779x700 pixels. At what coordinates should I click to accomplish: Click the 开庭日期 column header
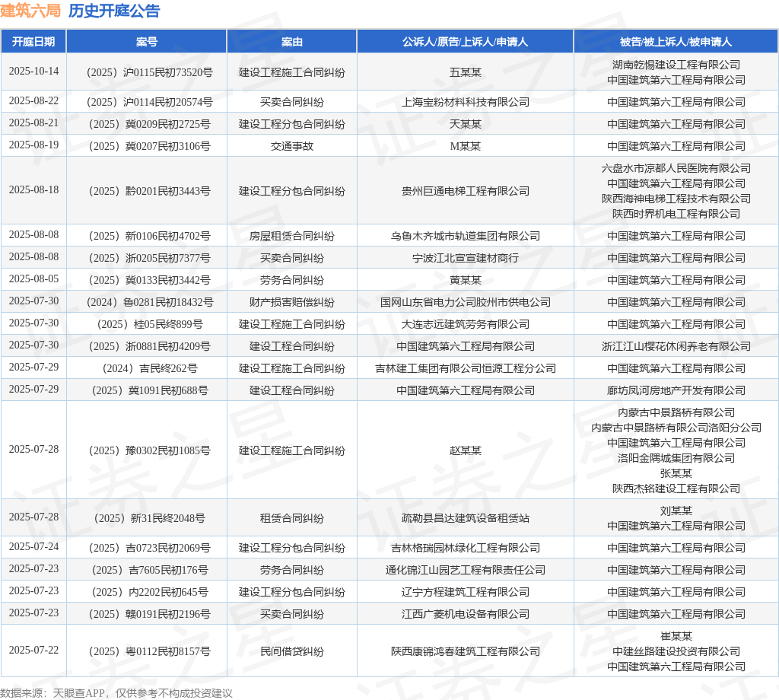tap(33, 42)
